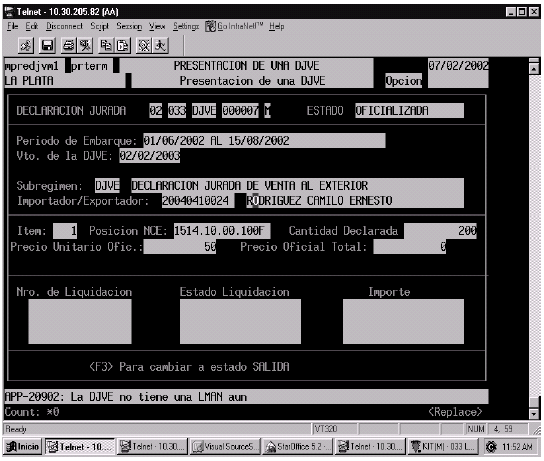Screen dimensions: 544x461
Task: Click the terminal scrollbar up arrow
Action: (534, 69)
